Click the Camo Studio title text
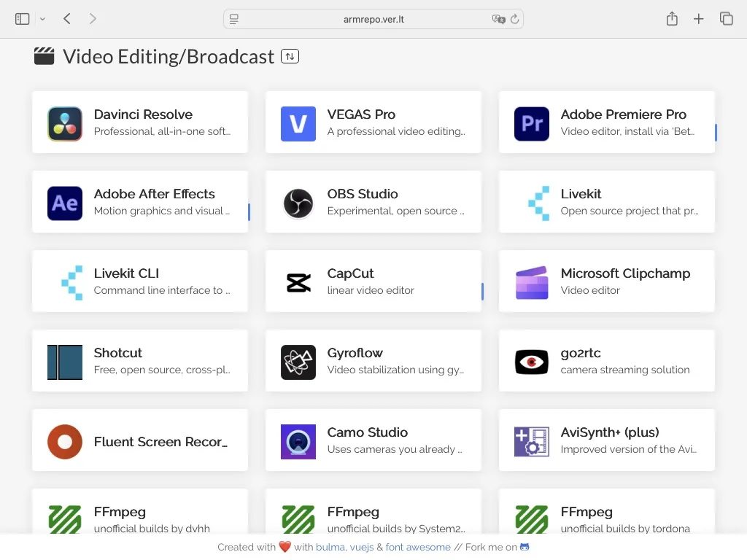 (368, 432)
